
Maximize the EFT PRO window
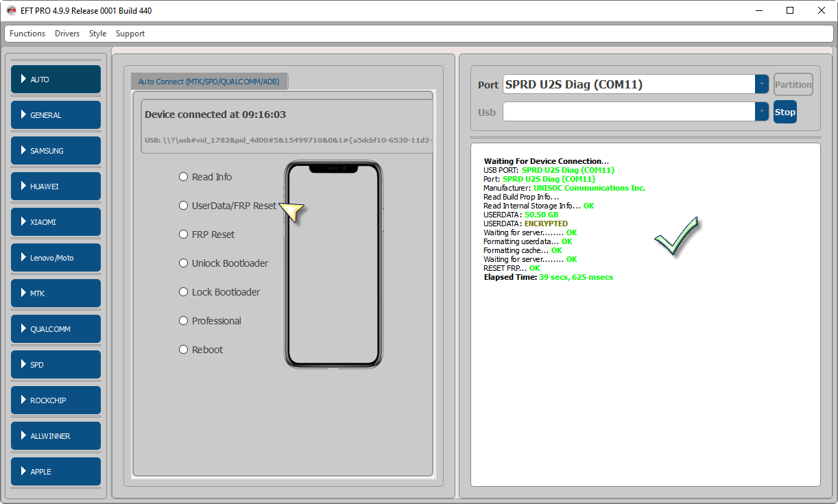(x=790, y=10)
